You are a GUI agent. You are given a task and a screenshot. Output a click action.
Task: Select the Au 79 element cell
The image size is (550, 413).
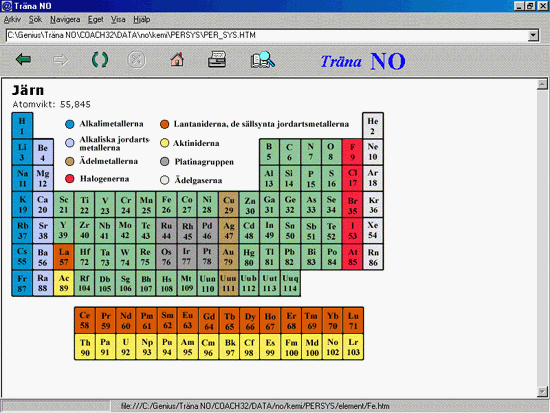click(x=228, y=257)
